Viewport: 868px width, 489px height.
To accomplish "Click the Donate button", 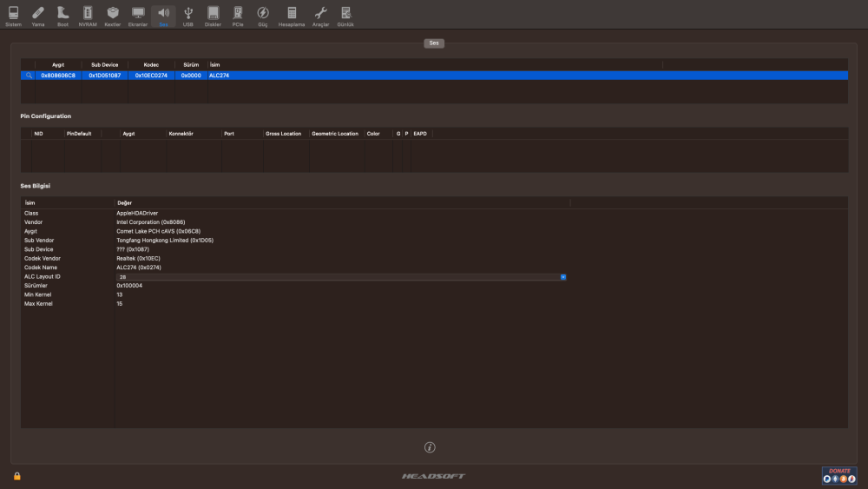I will (839, 475).
